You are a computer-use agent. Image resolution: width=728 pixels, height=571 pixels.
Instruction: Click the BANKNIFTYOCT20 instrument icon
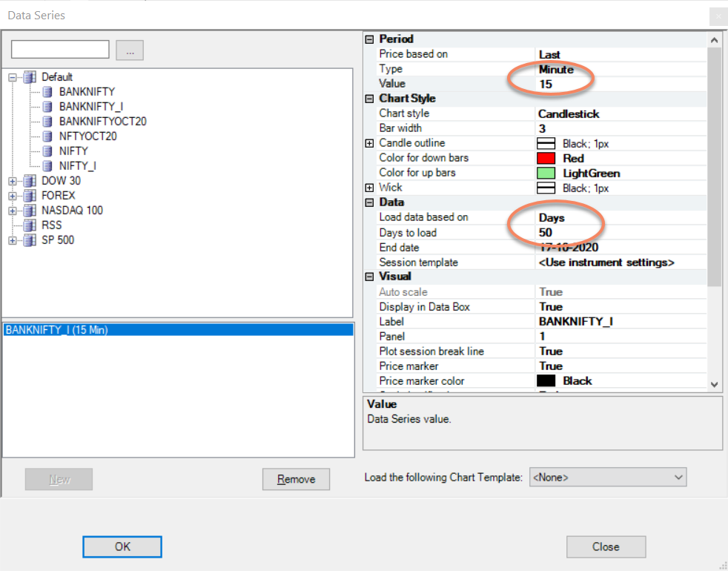pos(47,122)
